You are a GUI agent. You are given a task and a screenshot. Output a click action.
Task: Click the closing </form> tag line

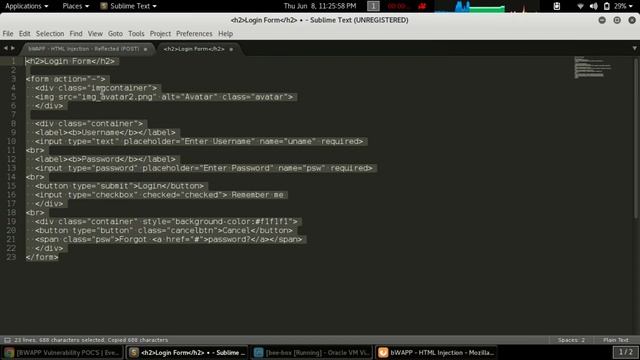42,257
